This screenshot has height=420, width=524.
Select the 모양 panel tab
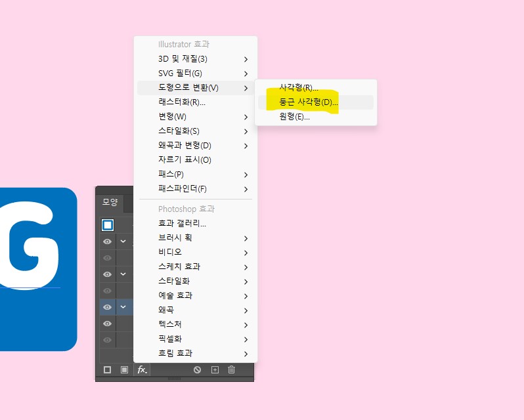tap(110, 202)
